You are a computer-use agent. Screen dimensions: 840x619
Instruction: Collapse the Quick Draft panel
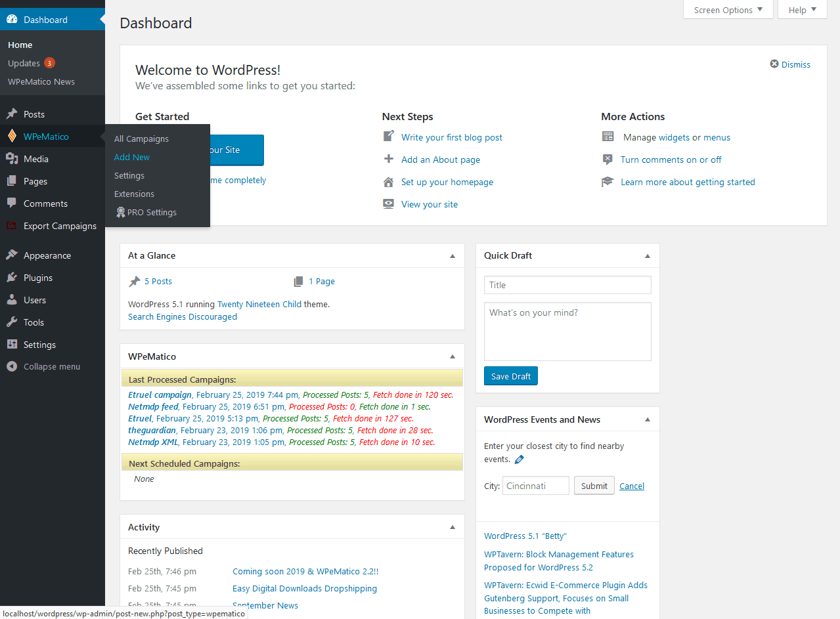point(647,255)
